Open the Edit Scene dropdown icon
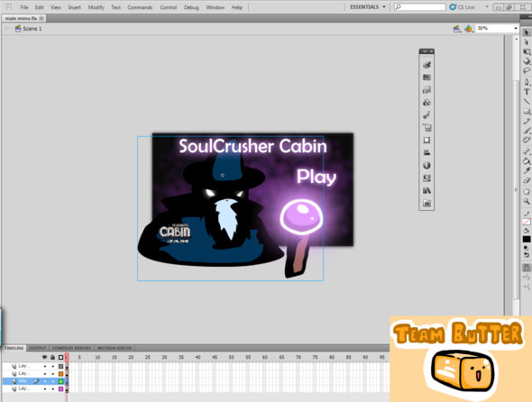The image size is (532, 402). pyautogui.click(x=457, y=29)
